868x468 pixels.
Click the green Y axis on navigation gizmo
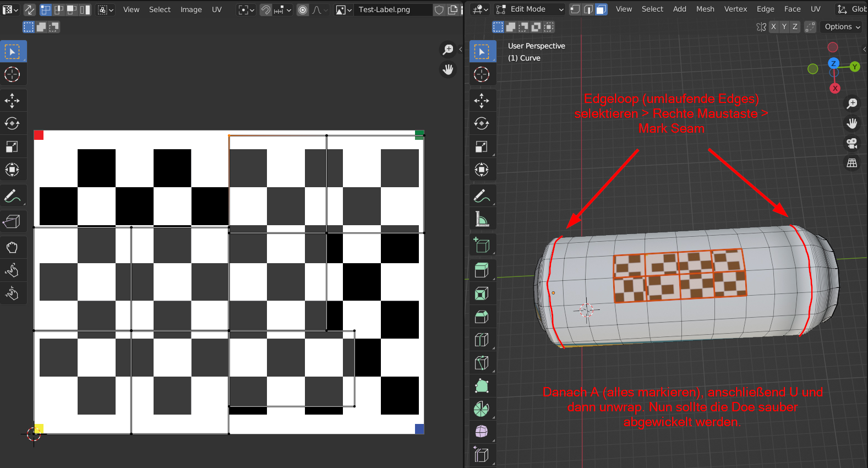tap(855, 67)
